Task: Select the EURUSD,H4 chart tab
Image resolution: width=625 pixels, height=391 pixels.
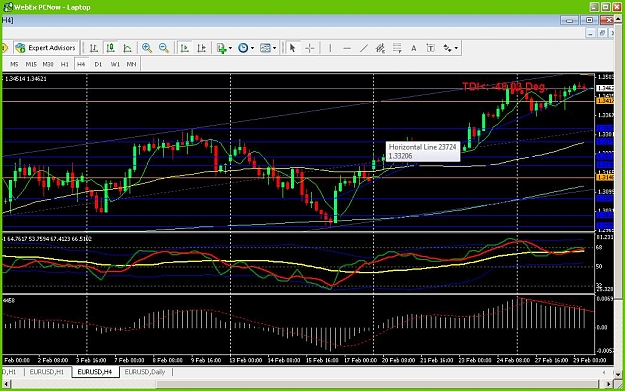Action: pos(95,372)
